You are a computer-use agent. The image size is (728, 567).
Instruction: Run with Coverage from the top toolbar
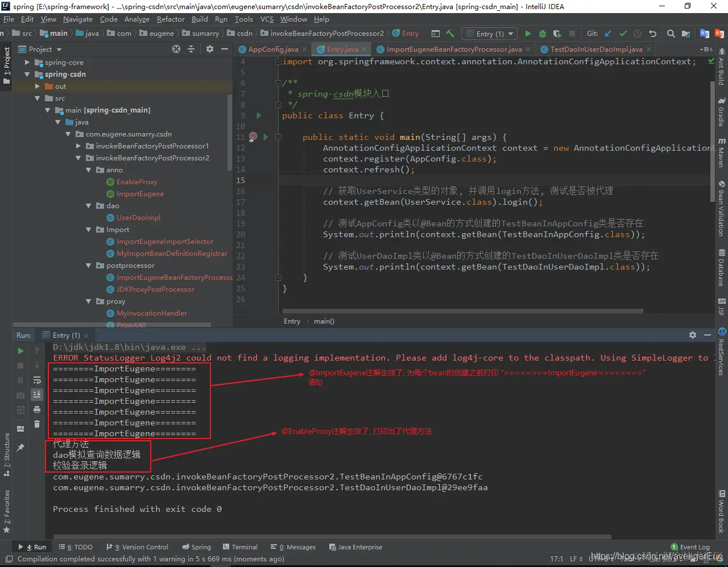[557, 34]
